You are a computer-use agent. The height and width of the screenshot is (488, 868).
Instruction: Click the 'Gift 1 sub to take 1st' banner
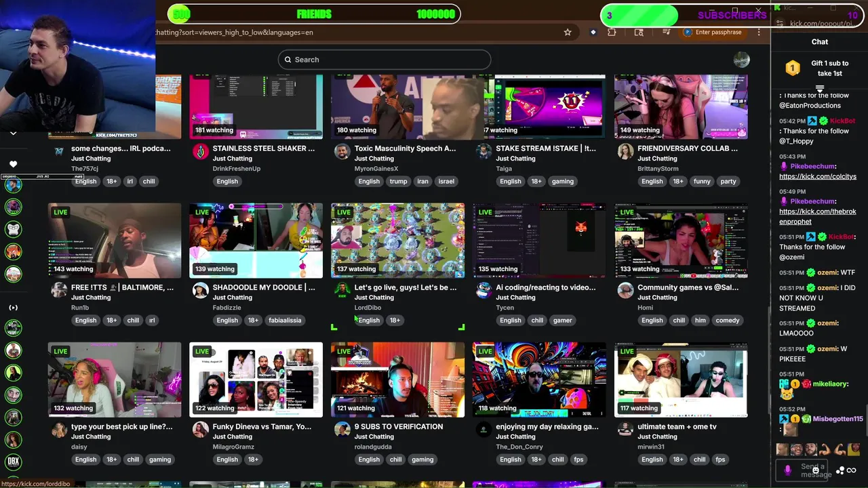(x=819, y=68)
